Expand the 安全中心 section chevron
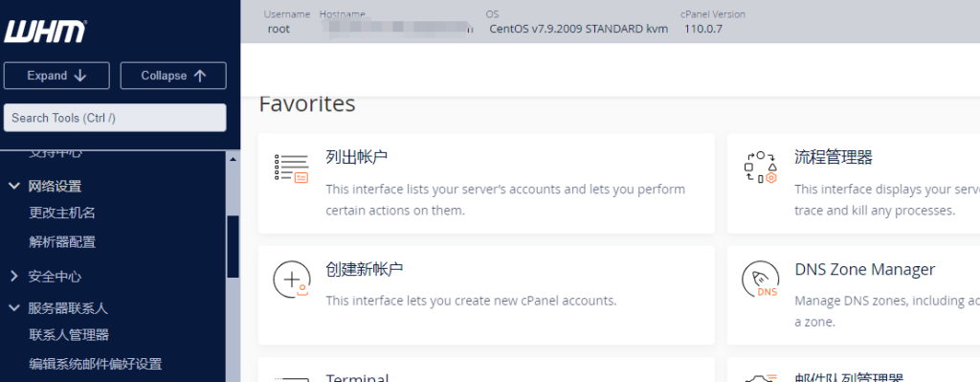980x382 pixels. click(x=13, y=277)
